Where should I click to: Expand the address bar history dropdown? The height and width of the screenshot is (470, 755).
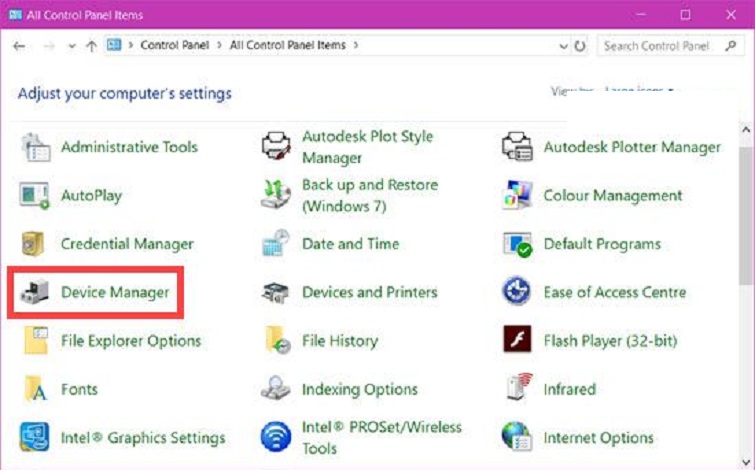point(563,46)
